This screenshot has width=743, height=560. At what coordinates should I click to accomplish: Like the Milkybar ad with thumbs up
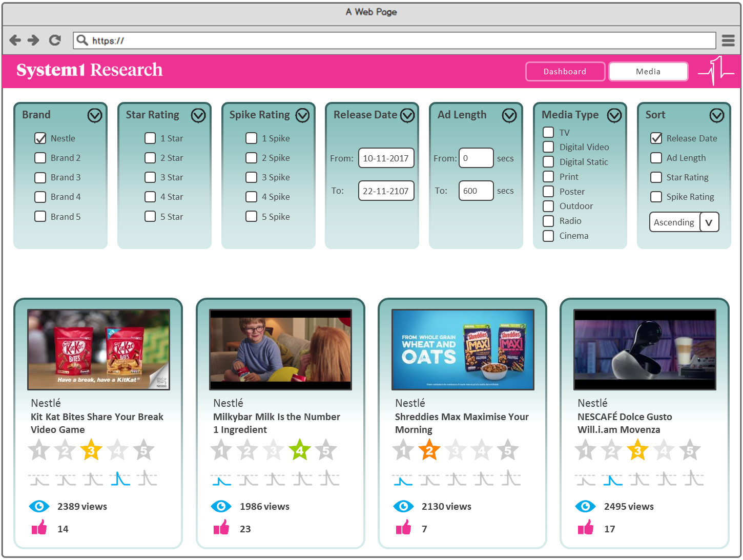point(221,527)
